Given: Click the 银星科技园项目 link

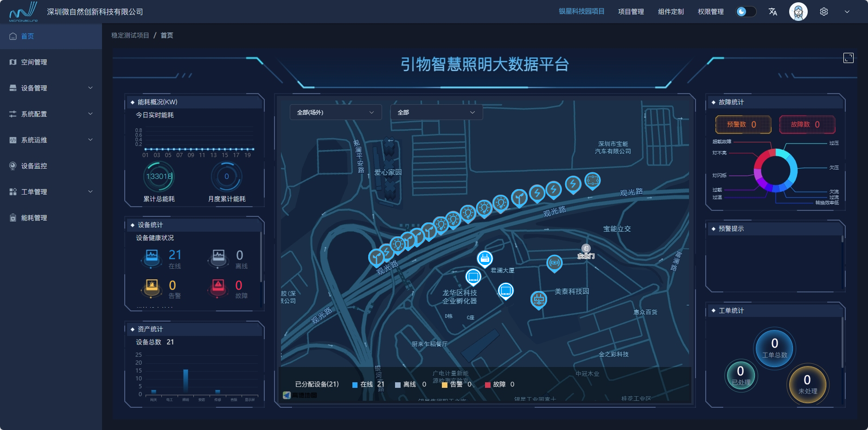Looking at the screenshot, I should [581, 12].
